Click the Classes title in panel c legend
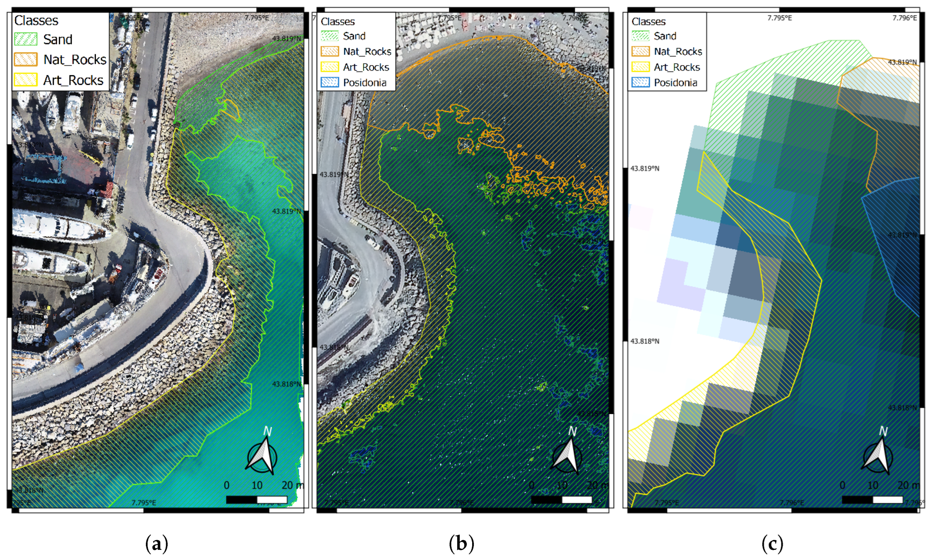The image size is (931, 560). 648,21
